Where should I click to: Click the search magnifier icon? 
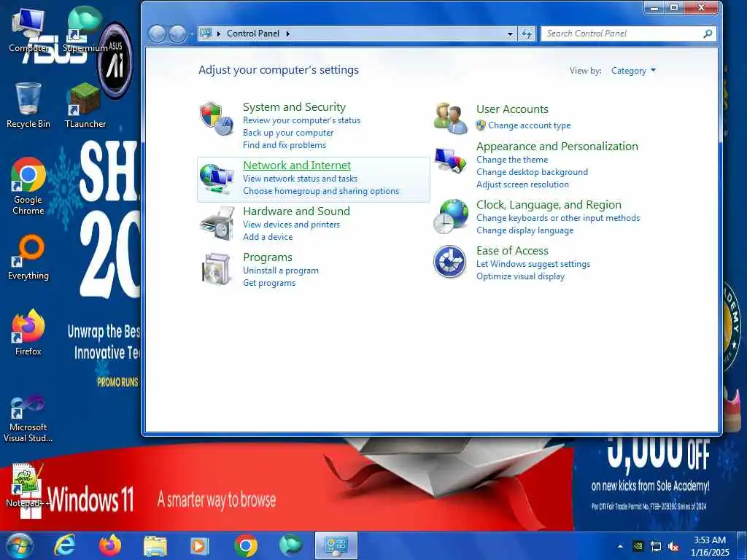[708, 34]
